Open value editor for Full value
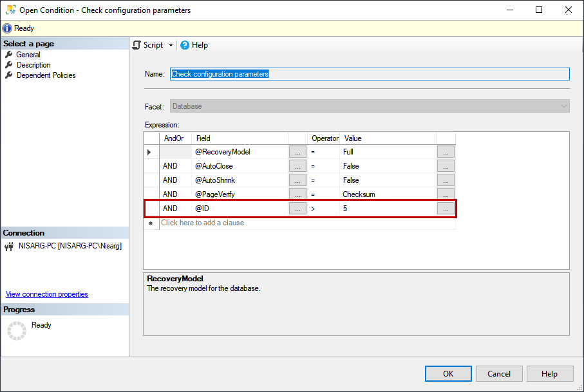Viewport: 584px width, 392px height. click(446, 152)
